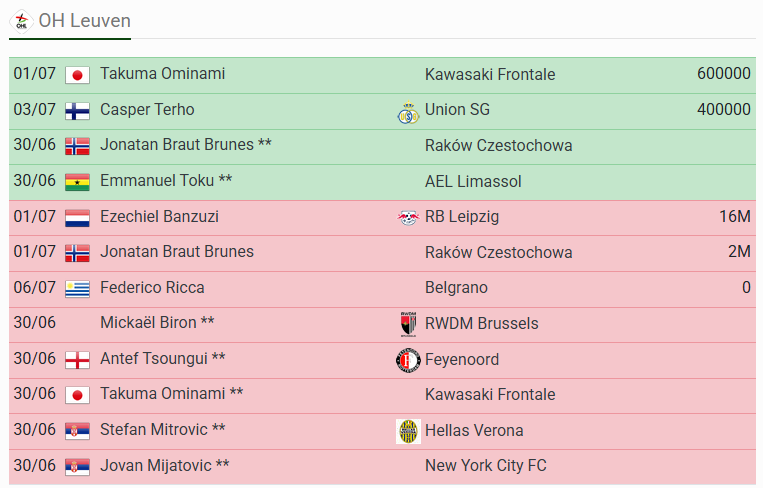Open Federico Ricca player link

152,288
